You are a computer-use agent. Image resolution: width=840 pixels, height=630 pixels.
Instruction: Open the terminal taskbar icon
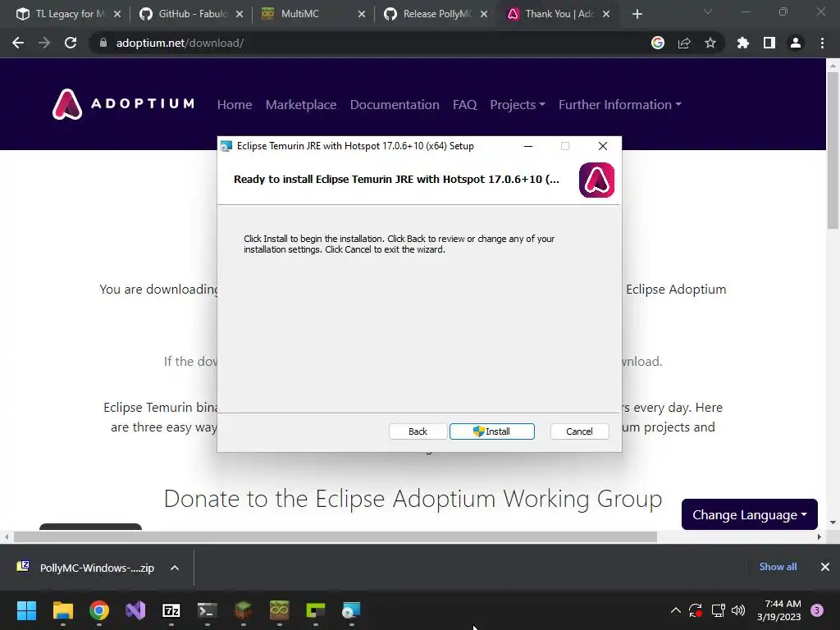[208, 610]
